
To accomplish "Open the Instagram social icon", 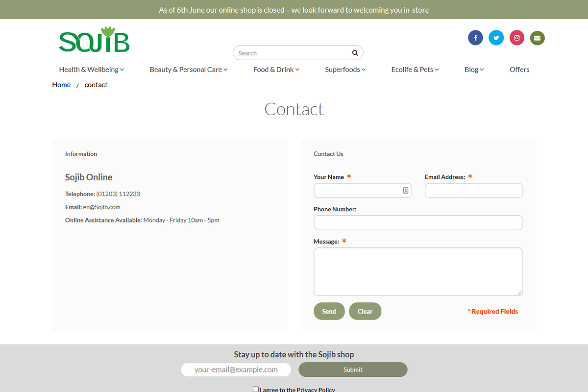I will point(516,38).
